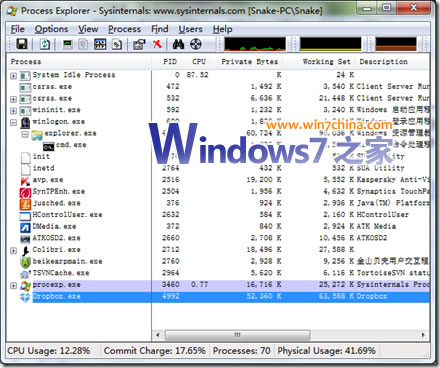Select the avp.exe process row

[x=218, y=180]
